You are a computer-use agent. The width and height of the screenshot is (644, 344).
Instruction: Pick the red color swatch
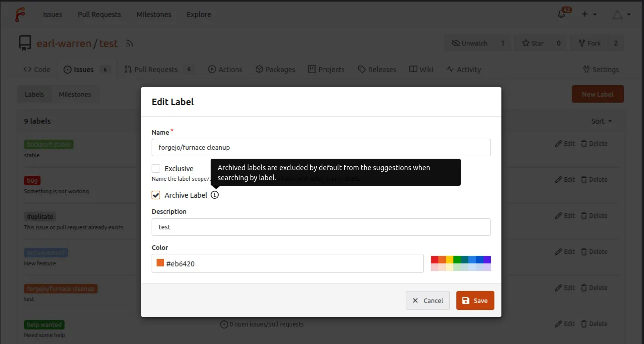434,259
